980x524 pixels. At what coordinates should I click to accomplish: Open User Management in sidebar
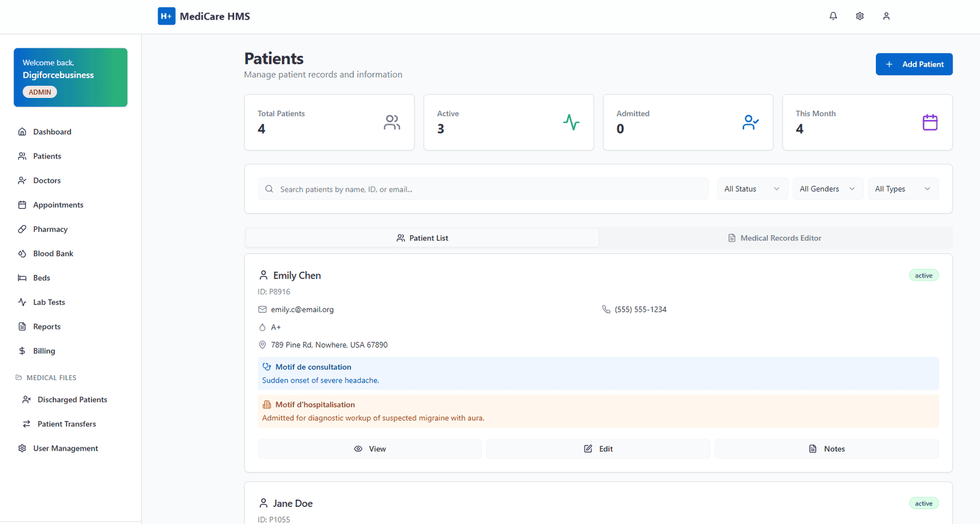(x=70, y=449)
